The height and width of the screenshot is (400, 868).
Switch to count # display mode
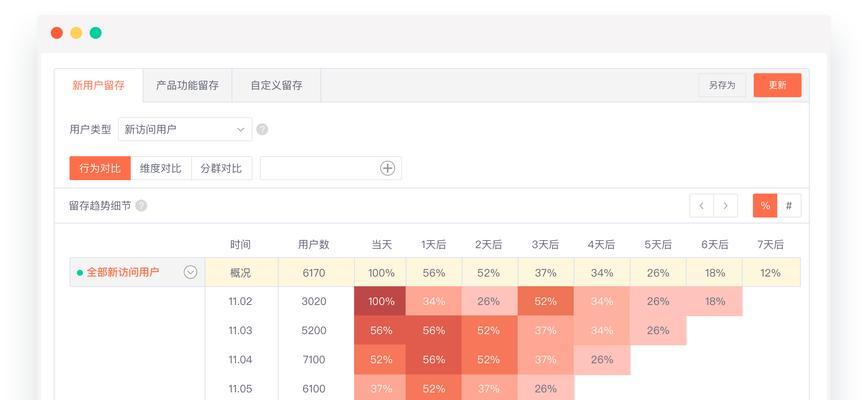[789, 206]
